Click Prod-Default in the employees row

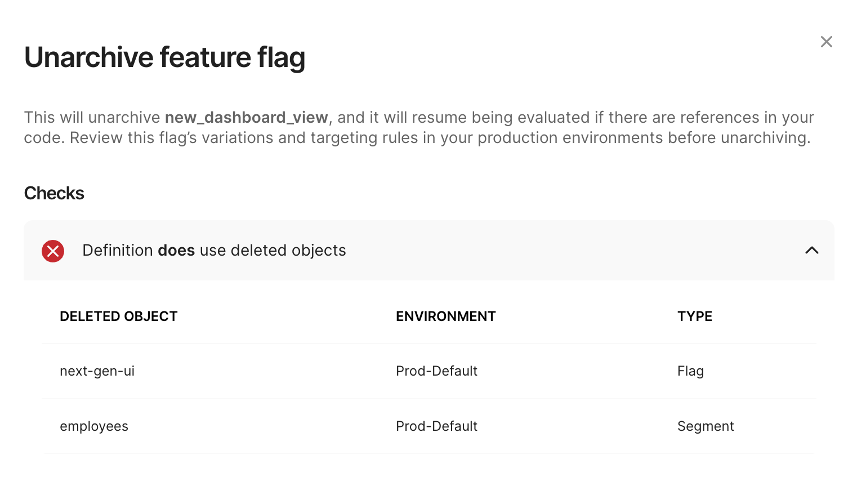(x=436, y=426)
